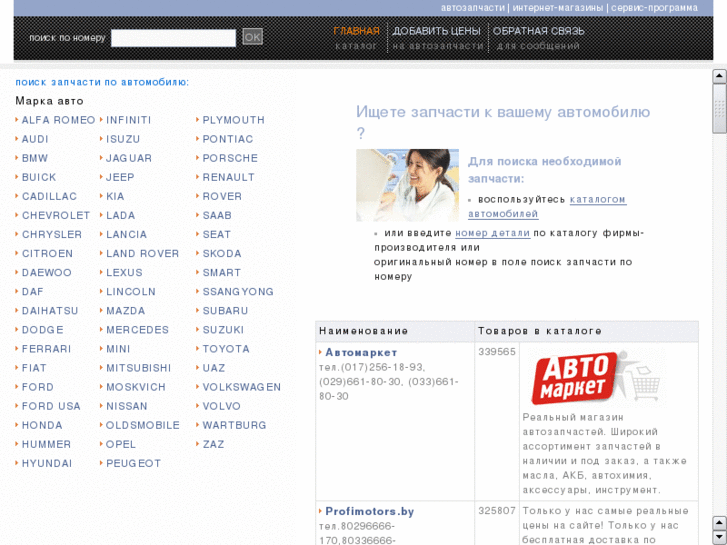The image size is (727, 545).
Task: Select HYUNDAI brand
Action: pyautogui.click(x=47, y=463)
